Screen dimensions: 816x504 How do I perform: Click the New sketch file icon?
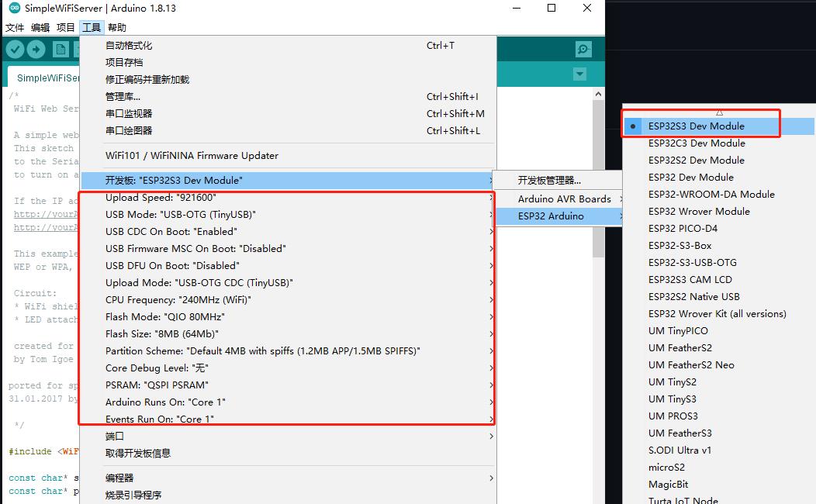[61, 50]
